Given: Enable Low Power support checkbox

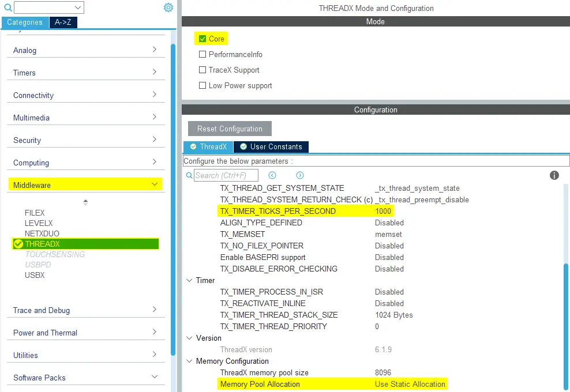Looking at the screenshot, I should pyautogui.click(x=202, y=85).
